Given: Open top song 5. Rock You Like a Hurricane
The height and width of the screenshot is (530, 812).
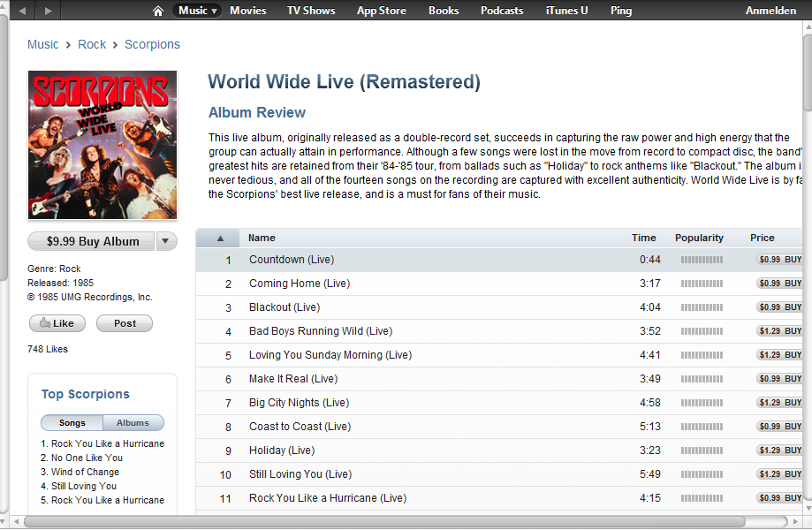Looking at the screenshot, I should (102, 500).
